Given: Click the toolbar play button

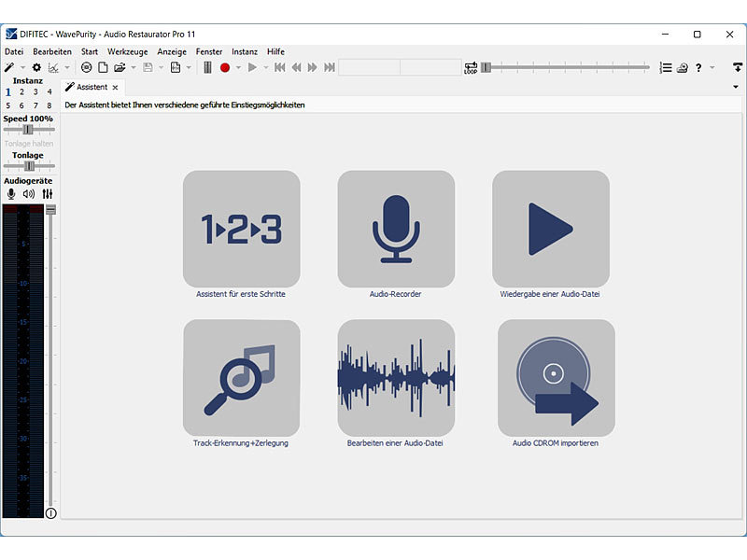Looking at the screenshot, I should coord(252,67).
